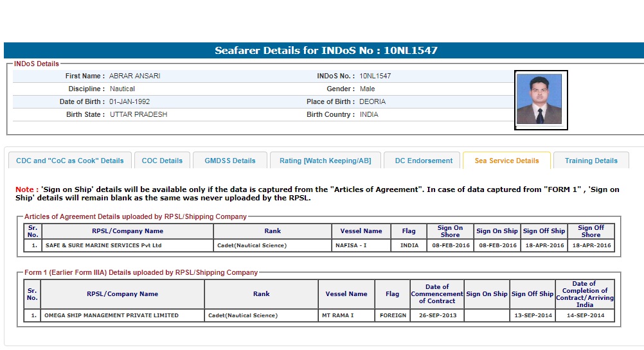Open the CDC and "CoC as Cook" Details tab
The height and width of the screenshot is (350, 644).
coord(70,161)
